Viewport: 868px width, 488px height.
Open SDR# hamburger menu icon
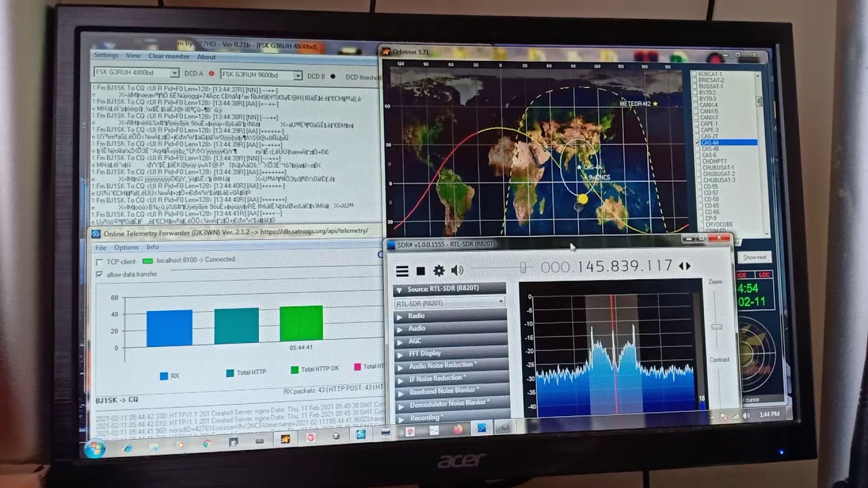click(x=402, y=271)
